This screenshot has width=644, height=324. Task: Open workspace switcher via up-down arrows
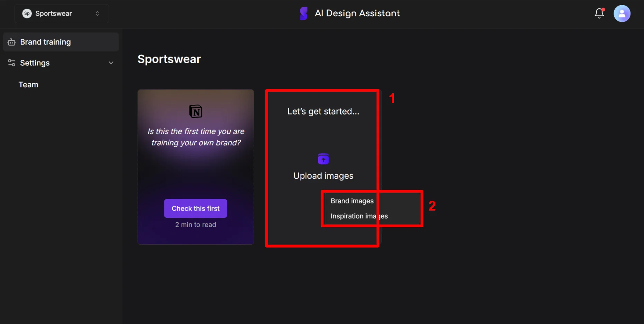(97, 13)
